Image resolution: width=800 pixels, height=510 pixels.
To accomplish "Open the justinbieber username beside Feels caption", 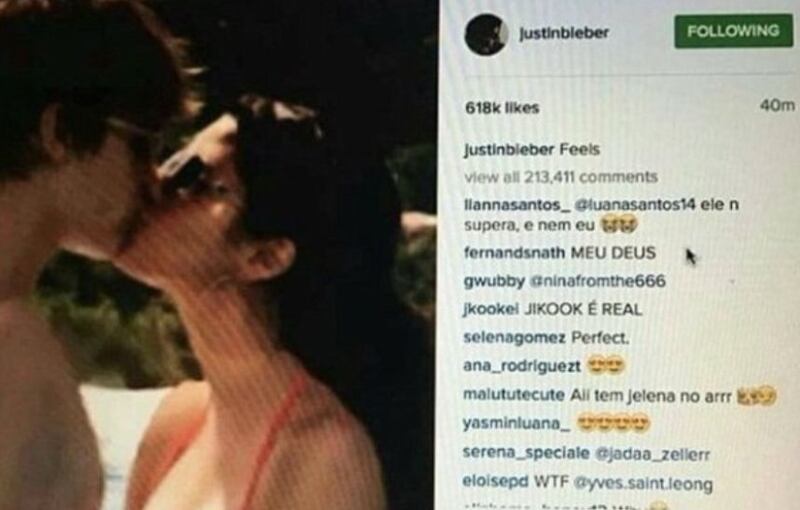I will click(509, 149).
